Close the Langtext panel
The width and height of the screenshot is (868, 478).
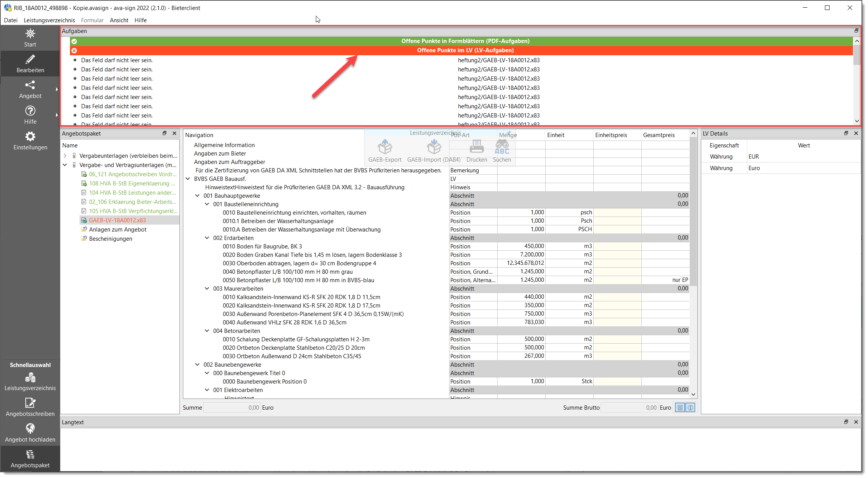[856, 422]
